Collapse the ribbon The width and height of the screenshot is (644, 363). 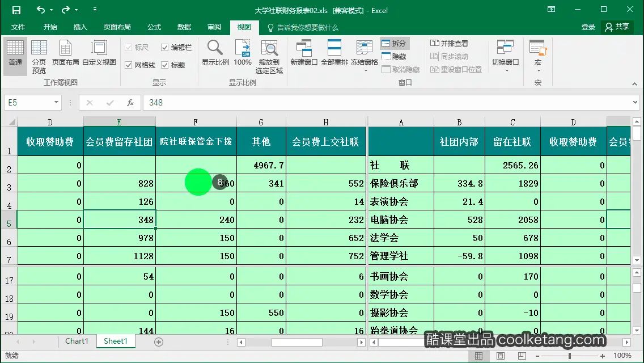tap(634, 84)
